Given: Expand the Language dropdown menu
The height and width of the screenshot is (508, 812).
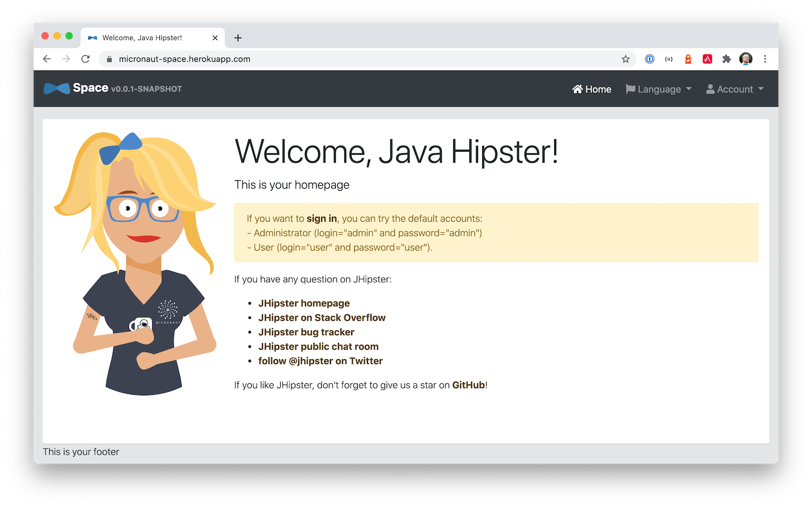Looking at the screenshot, I should [659, 89].
